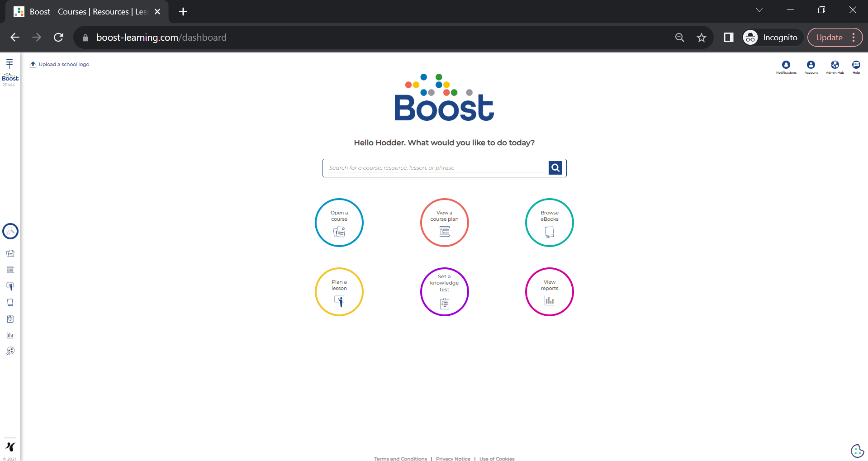Select the 'Open a course' circle
Screen dimensions: 868x461
[x=339, y=223]
